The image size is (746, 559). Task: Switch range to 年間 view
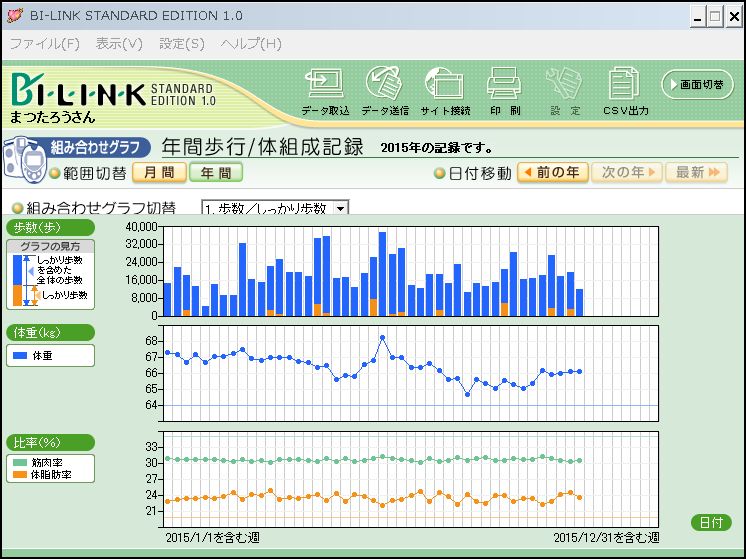click(x=216, y=173)
